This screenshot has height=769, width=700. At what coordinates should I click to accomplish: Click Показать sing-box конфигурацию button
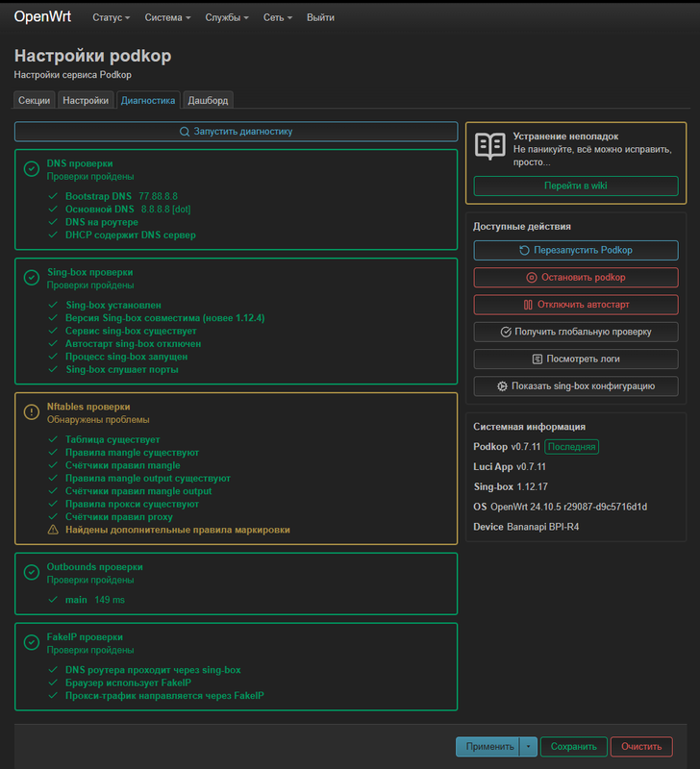tap(576, 386)
